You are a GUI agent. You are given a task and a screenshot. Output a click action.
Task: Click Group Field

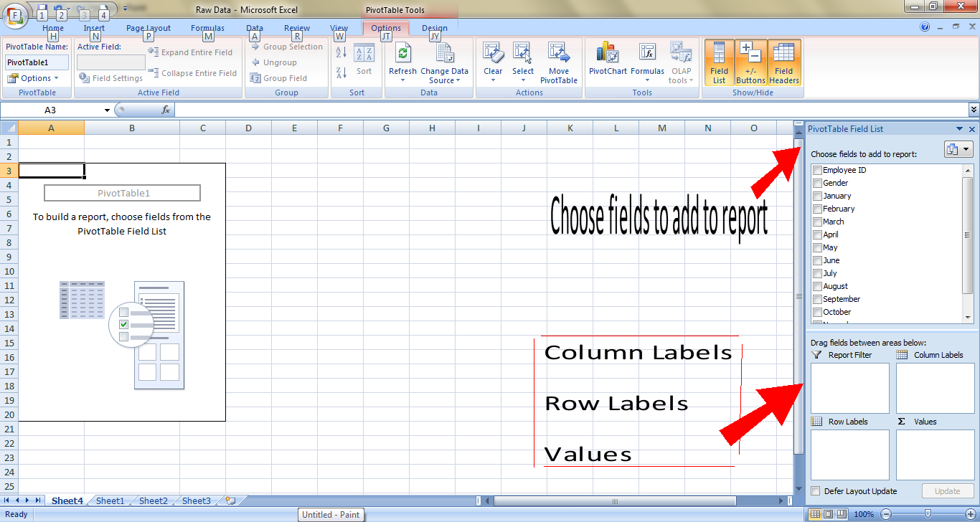coord(278,78)
